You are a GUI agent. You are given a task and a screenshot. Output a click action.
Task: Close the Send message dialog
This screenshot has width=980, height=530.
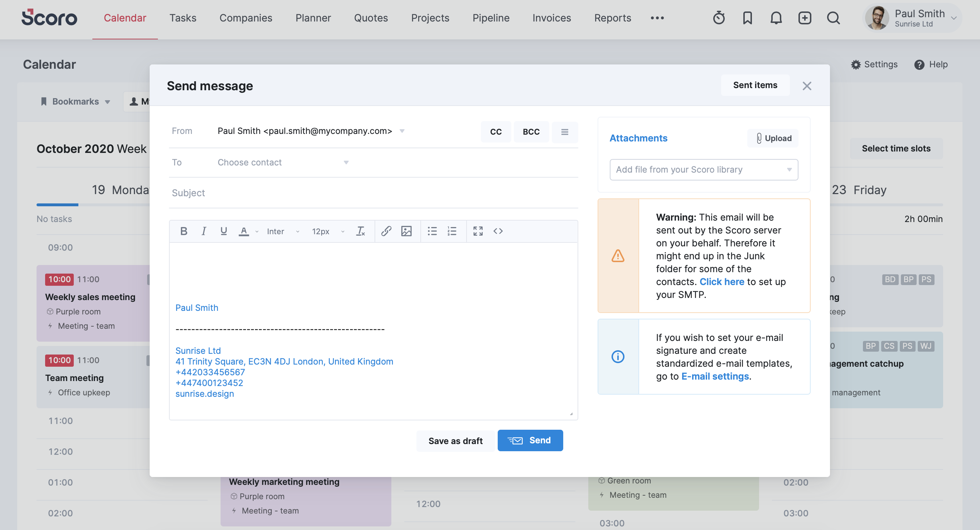click(x=806, y=86)
